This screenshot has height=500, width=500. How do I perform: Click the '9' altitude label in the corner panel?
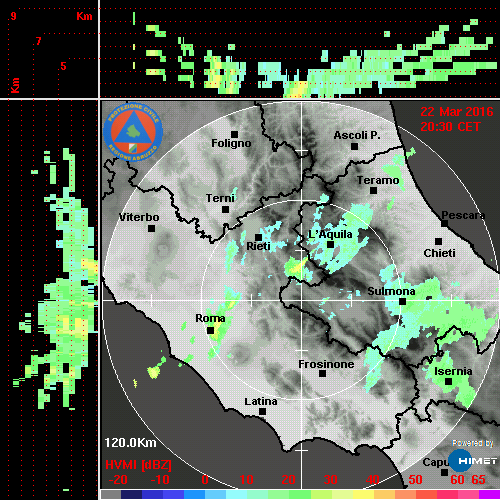(x=13, y=16)
